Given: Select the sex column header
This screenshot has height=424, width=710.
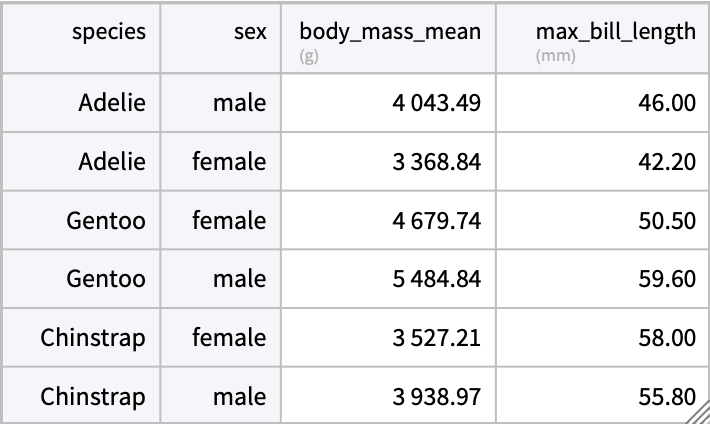Looking at the screenshot, I should coord(245,32).
